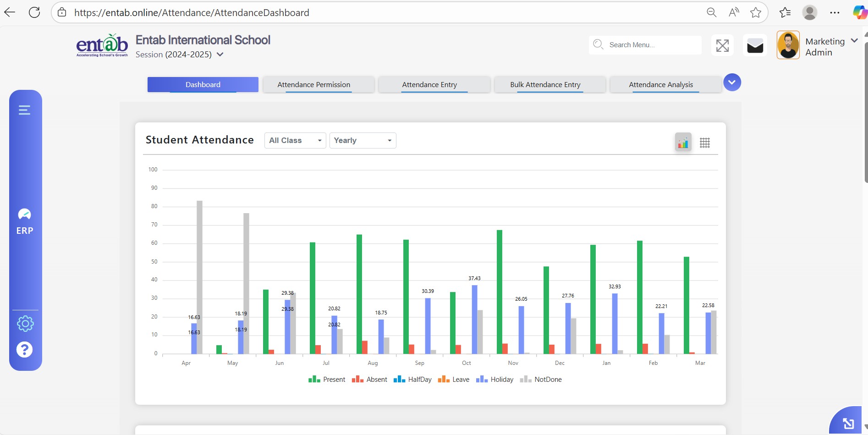Screen dimensions: 868x435
Task: Open the All Class dropdown
Action: click(295, 140)
